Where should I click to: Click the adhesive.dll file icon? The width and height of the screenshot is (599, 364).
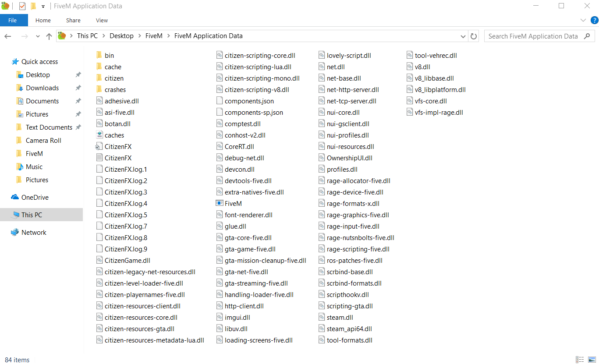(99, 101)
